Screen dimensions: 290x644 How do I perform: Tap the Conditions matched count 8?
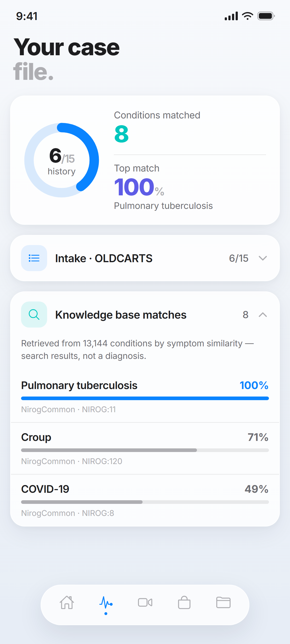122,134
